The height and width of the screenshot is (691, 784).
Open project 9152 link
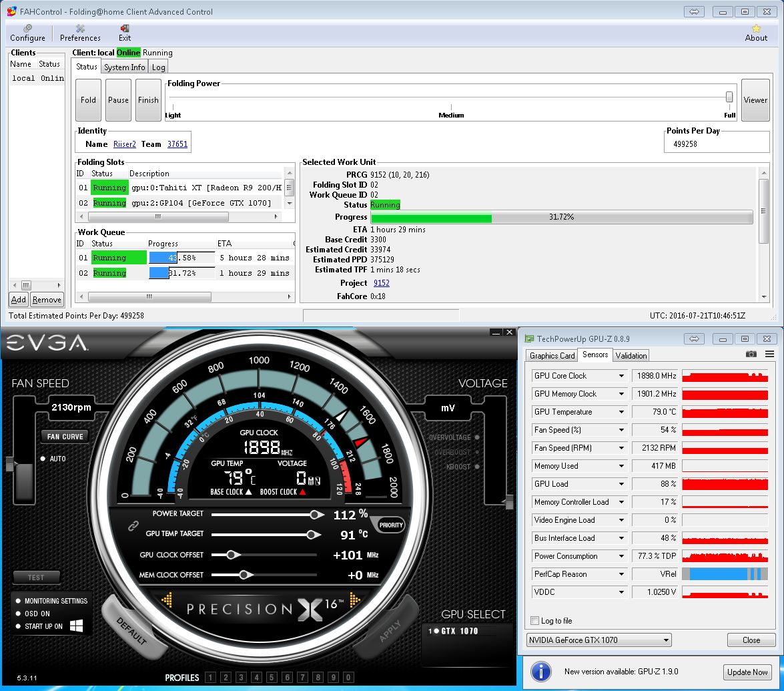(382, 283)
